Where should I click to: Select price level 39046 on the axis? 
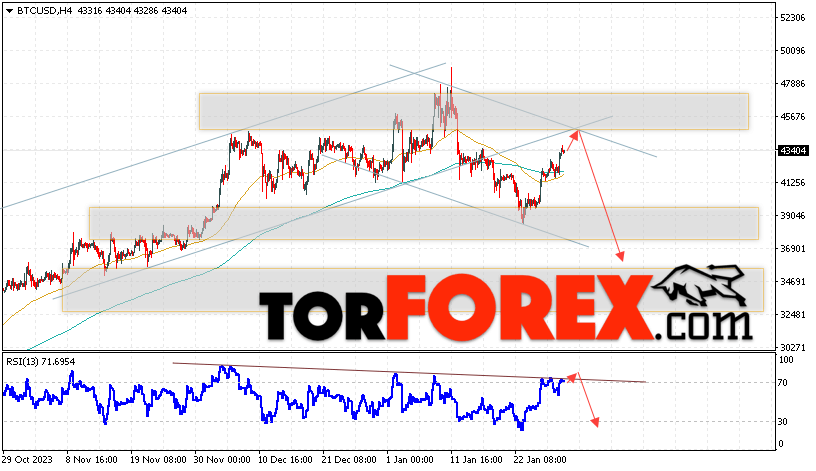[x=793, y=215]
